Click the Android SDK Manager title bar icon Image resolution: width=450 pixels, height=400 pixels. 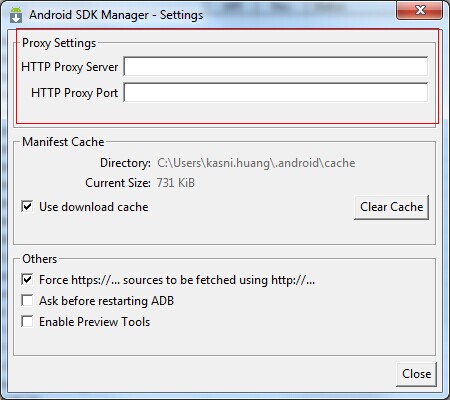click(x=16, y=15)
